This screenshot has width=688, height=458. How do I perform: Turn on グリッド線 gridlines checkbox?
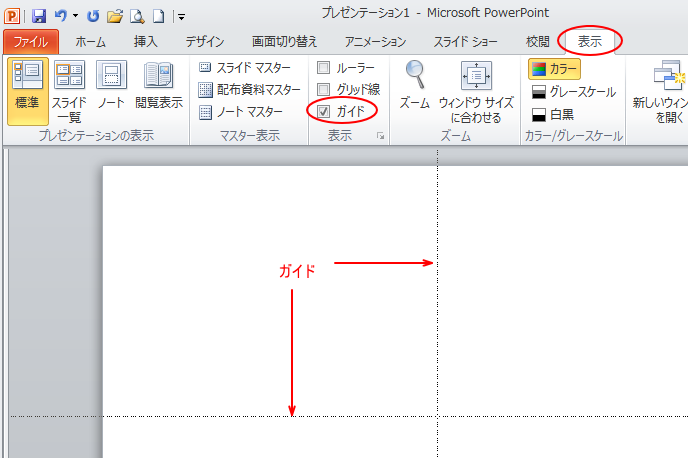(x=323, y=90)
